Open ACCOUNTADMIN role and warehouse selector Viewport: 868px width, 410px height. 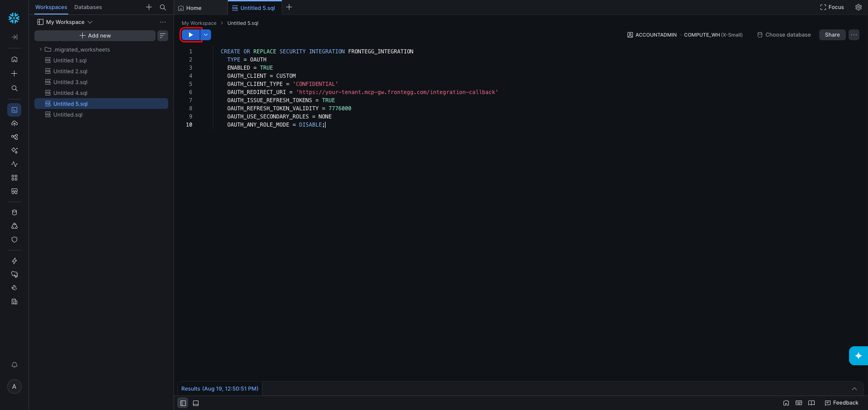(x=685, y=35)
